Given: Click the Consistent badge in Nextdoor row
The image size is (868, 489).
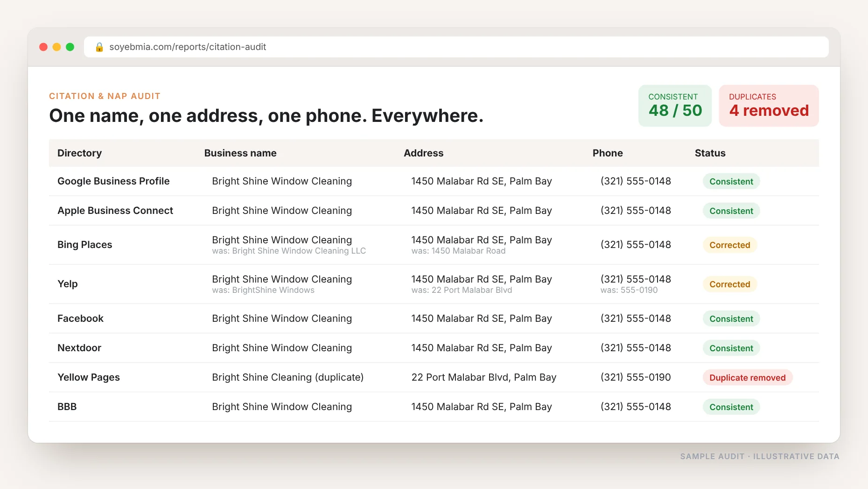Looking at the screenshot, I should (731, 348).
